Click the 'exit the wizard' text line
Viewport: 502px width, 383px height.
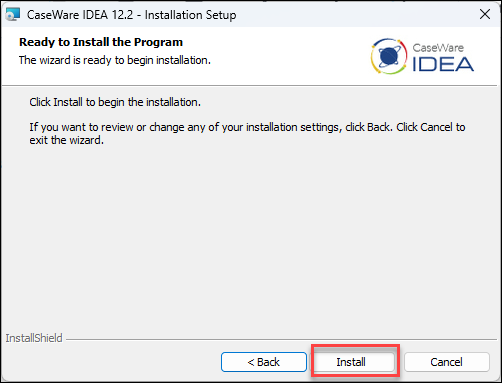pyautogui.click(x=67, y=140)
